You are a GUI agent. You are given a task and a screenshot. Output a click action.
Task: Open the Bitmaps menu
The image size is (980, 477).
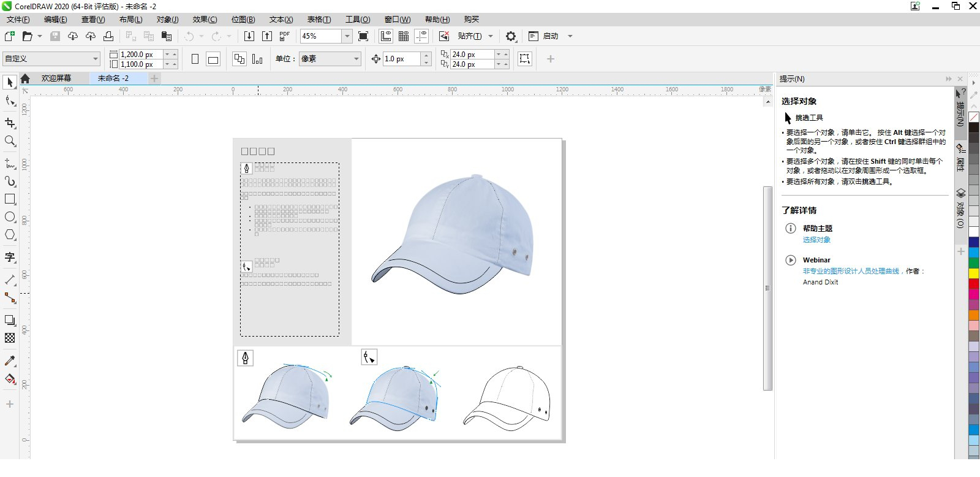(x=243, y=20)
